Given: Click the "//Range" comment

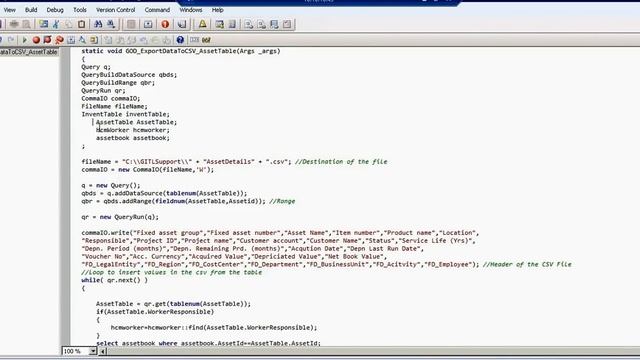Looking at the screenshot, I should coord(282,201).
